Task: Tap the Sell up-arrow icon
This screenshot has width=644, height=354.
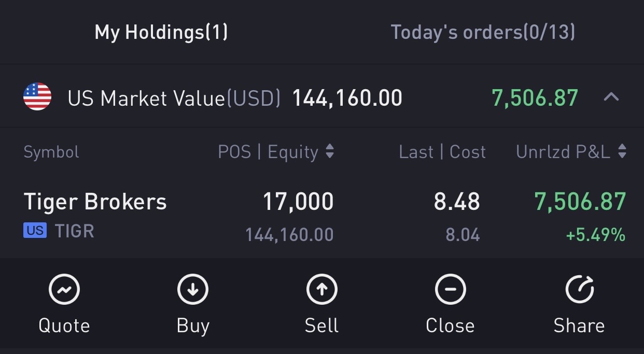Action: [321, 289]
